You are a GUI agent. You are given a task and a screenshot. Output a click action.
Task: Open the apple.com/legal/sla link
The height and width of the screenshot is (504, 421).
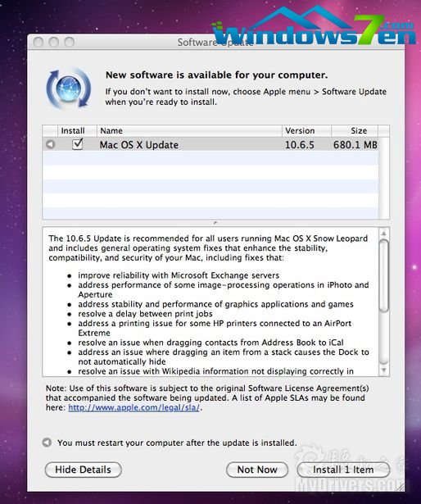134,407
